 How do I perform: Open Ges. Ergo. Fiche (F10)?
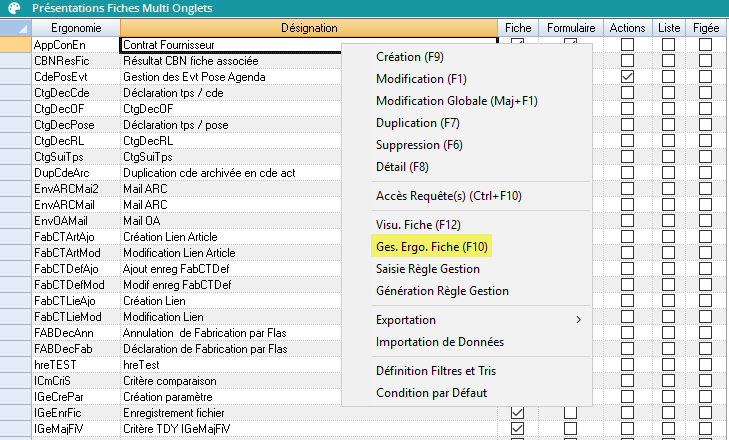point(431,245)
